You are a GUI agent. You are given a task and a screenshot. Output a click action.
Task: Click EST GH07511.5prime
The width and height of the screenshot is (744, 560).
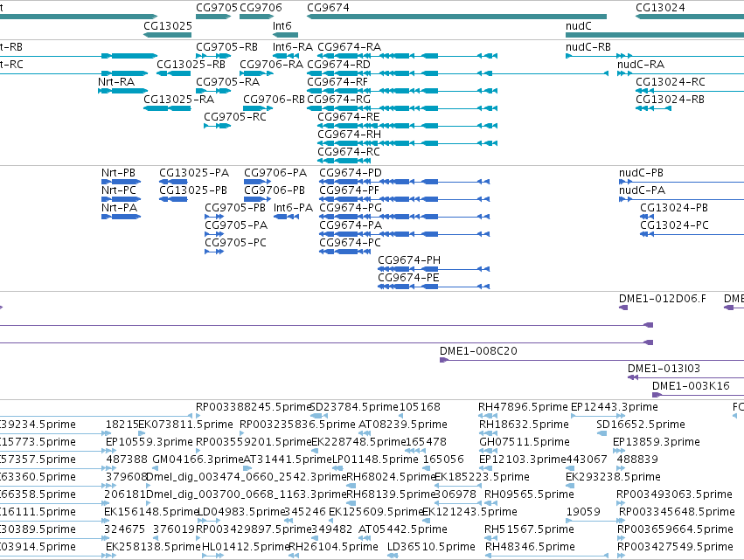pyautogui.click(x=525, y=442)
